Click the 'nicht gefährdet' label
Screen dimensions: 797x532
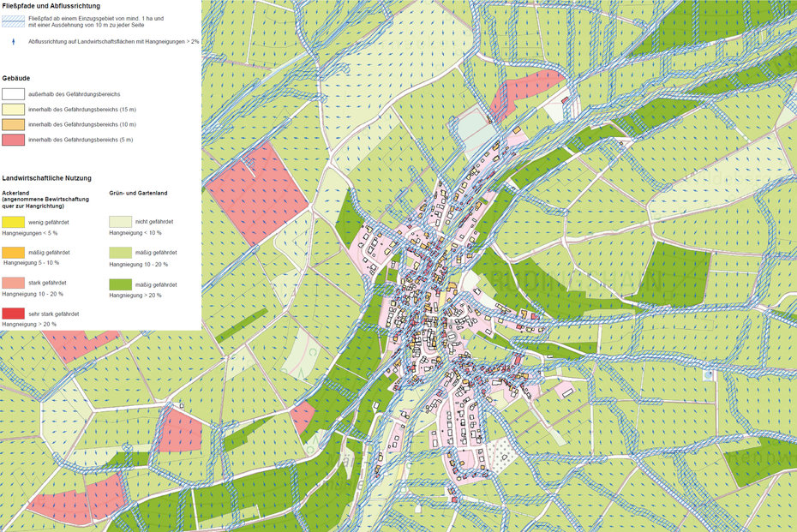pyautogui.click(x=154, y=222)
